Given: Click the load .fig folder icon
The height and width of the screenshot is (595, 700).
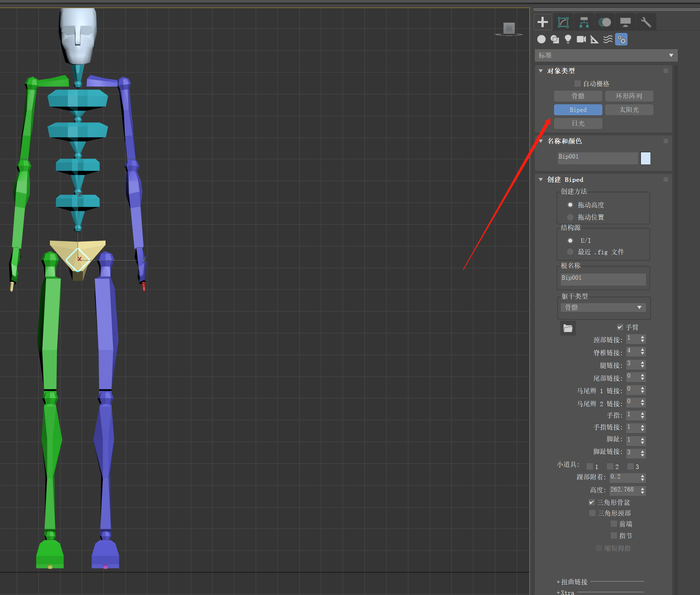Looking at the screenshot, I should click(x=568, y=328).
